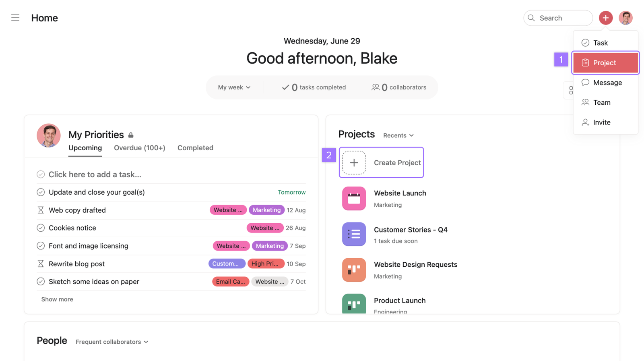The width and height of the screenshot is (644, 361).
Task: Open the Website Launch calendar project icon
Action: [x=354, y=198]
